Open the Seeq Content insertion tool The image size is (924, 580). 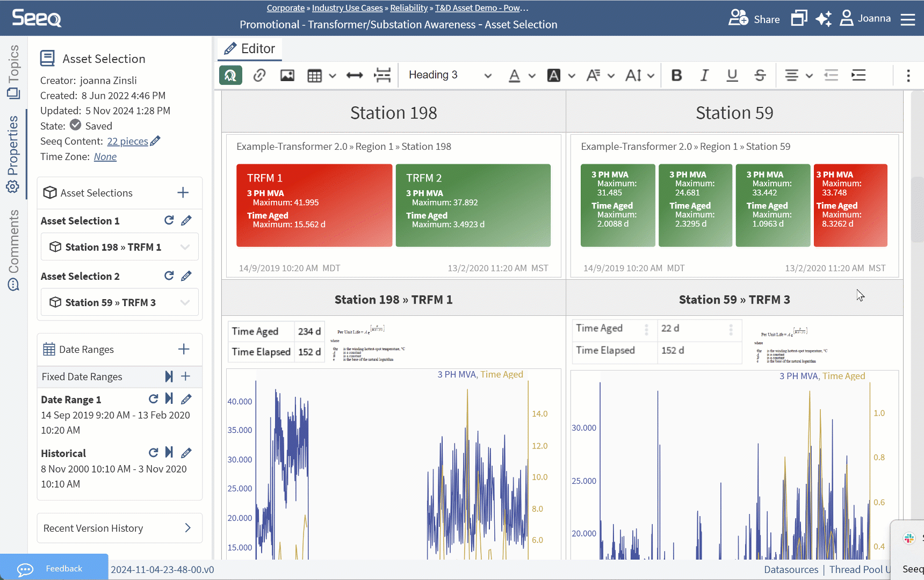230,75
